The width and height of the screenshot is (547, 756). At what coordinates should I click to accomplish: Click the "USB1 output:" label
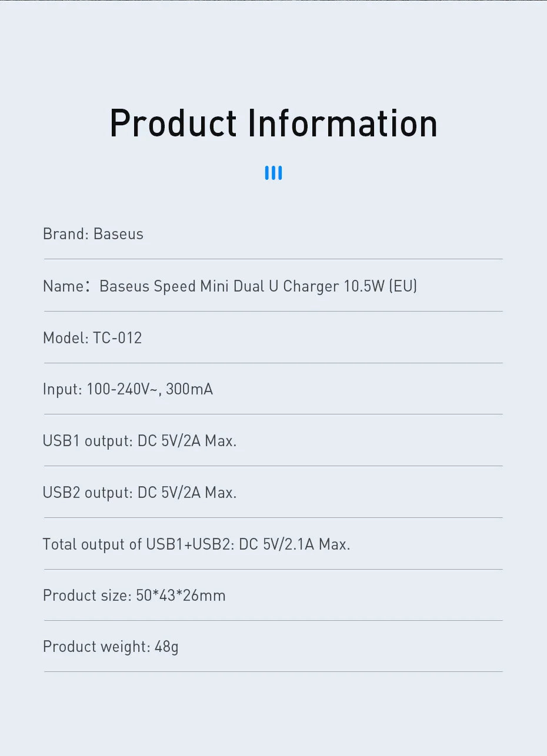[x=88, y=441]
